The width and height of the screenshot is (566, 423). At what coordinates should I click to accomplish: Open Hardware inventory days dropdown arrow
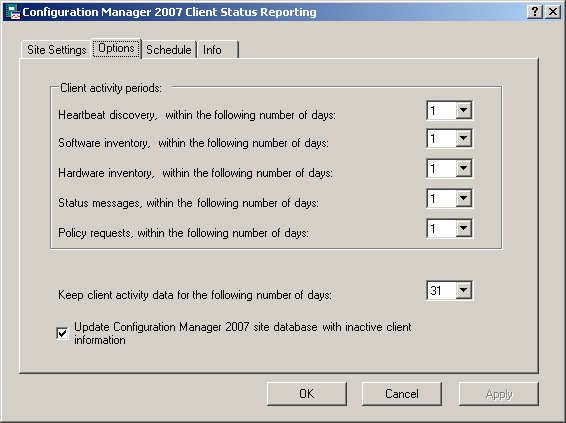click(463, 168)
